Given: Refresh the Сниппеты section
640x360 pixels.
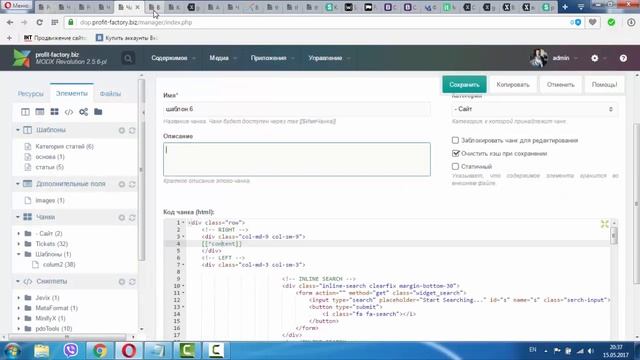Looking at the screenshot, I should tap(132, 282).
